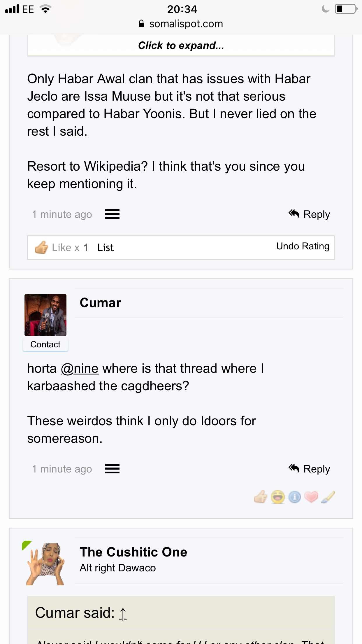Open Cumar's profile from username
Viewport: 362px width, 644px height.
(101, 303)
